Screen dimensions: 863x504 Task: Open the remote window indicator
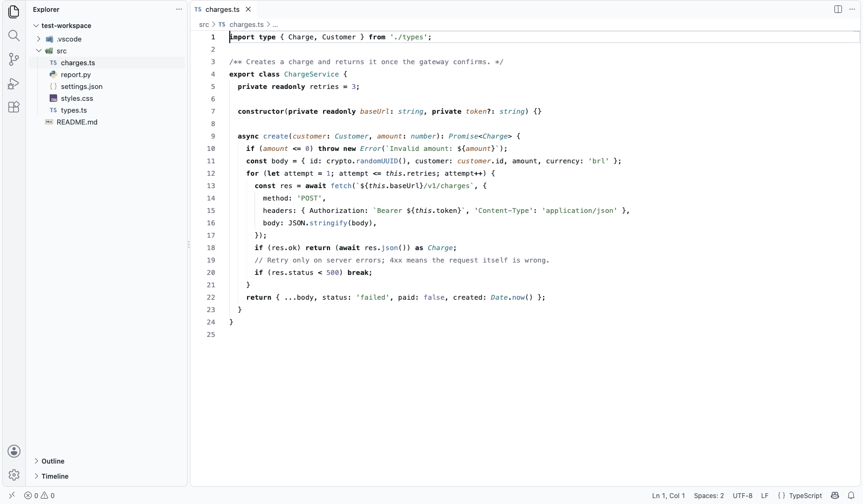click(x=12, y=495)
